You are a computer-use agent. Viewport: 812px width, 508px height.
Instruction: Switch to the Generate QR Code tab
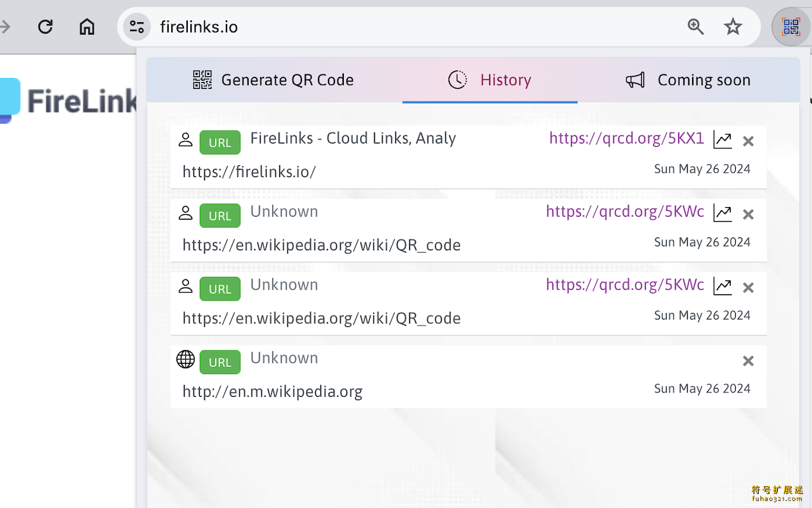coord(273,80)
